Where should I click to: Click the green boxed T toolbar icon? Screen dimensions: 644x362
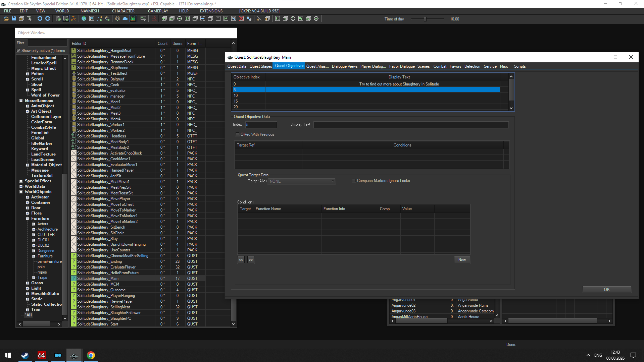click(x=164, y=19)
